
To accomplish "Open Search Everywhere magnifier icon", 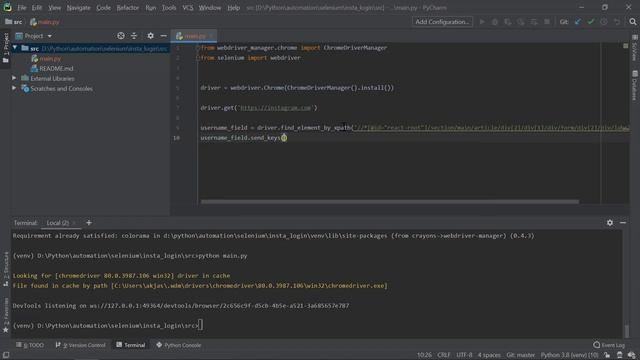I will point(633,22).
